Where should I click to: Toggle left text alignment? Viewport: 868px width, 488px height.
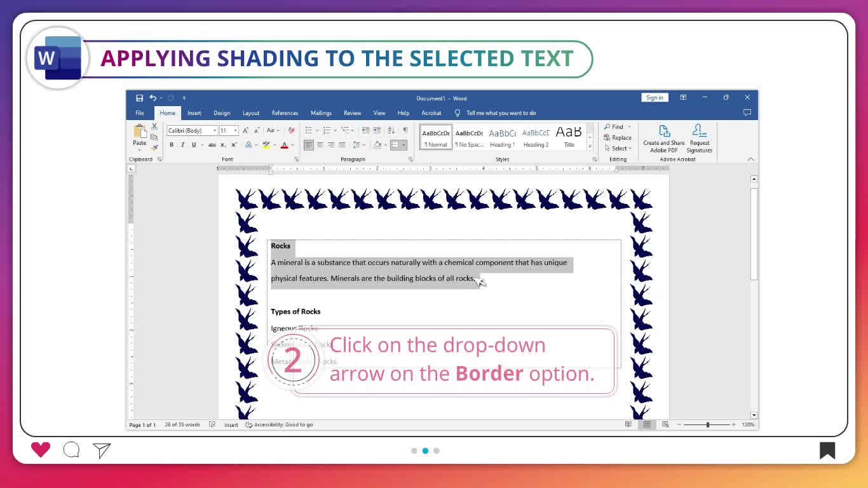coord(308,145)
